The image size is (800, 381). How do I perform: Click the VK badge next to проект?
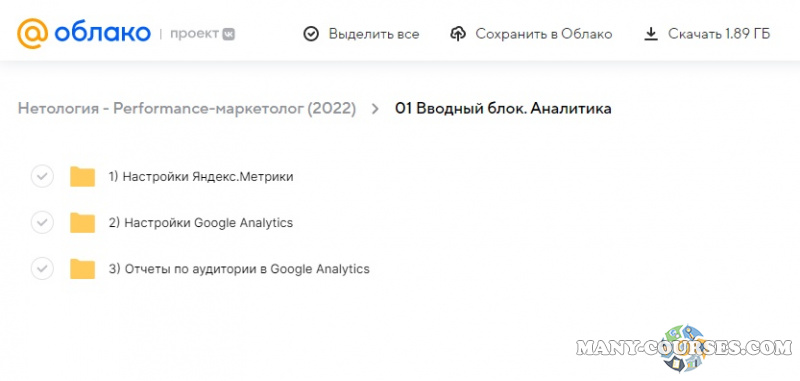229,34
